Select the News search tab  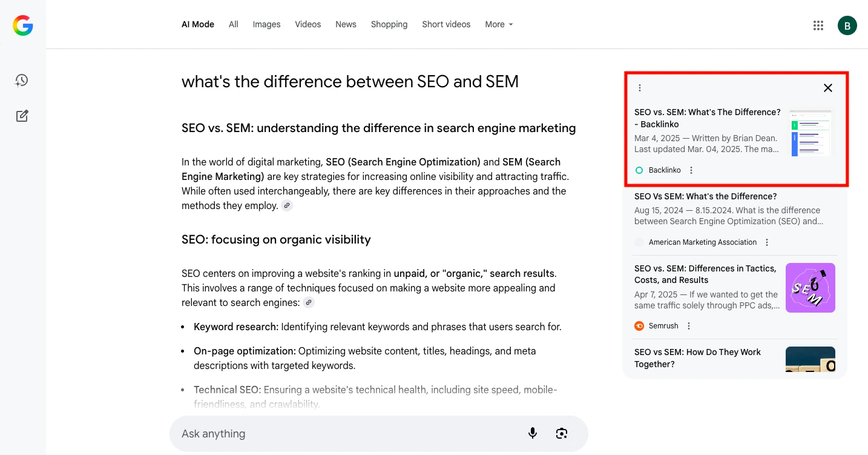click(x=346, y=24)
